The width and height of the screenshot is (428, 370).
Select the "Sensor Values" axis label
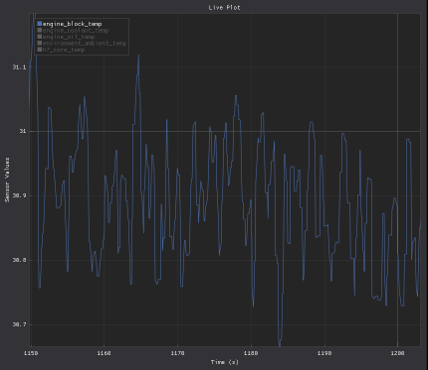tap(7, 180)
